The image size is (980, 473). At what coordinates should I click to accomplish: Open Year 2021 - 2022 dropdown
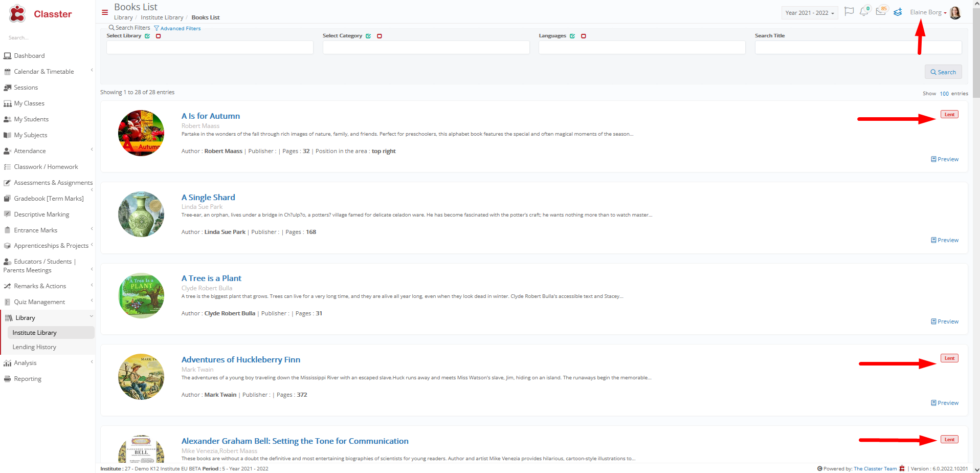coord(810,13)
